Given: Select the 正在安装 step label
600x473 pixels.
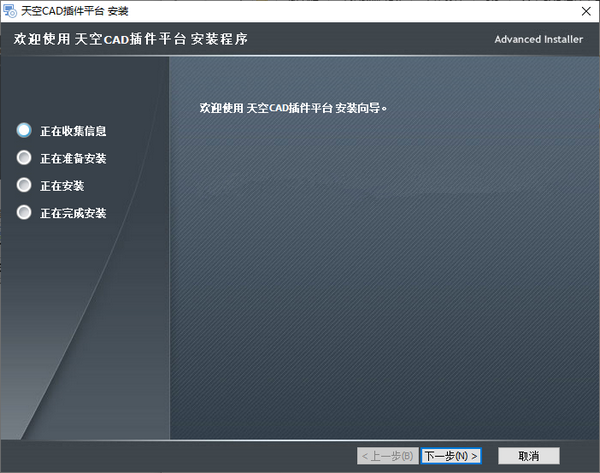Looking at the screenshot, I should [62, 186].
